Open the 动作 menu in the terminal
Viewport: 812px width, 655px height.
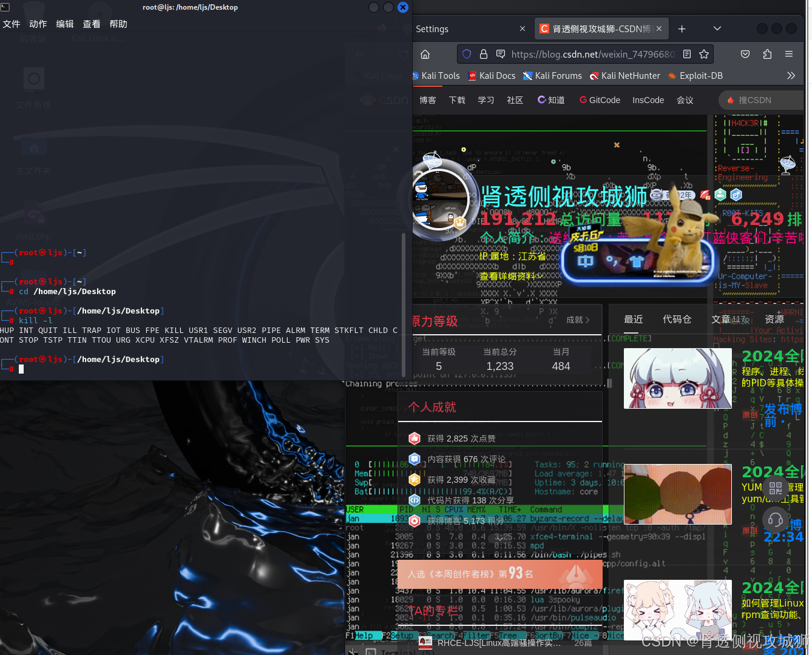tap(38, 24)
